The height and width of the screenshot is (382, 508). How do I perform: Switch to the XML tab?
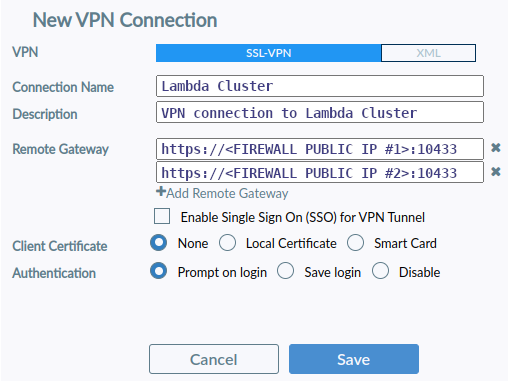tap(428, 53)
